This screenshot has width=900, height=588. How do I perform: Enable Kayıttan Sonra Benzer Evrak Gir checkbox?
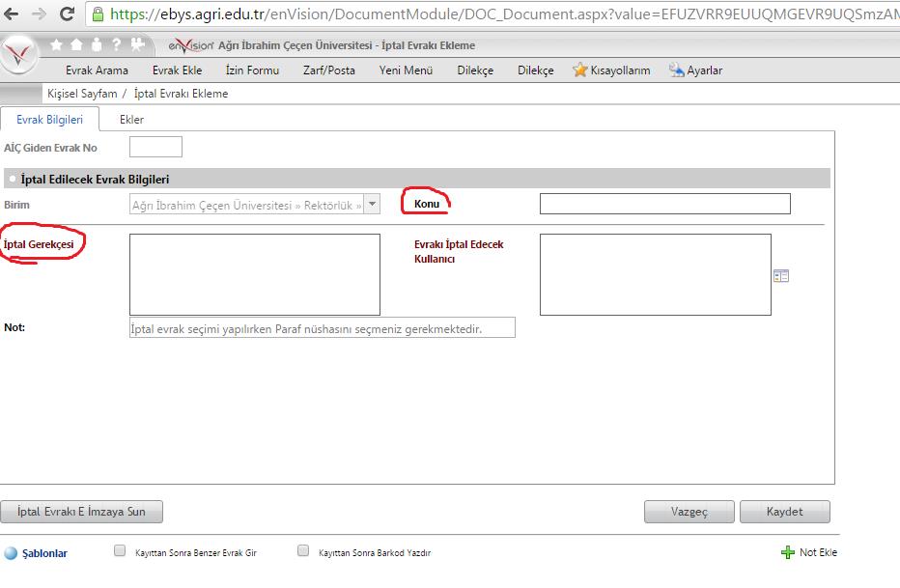(120, 551)
